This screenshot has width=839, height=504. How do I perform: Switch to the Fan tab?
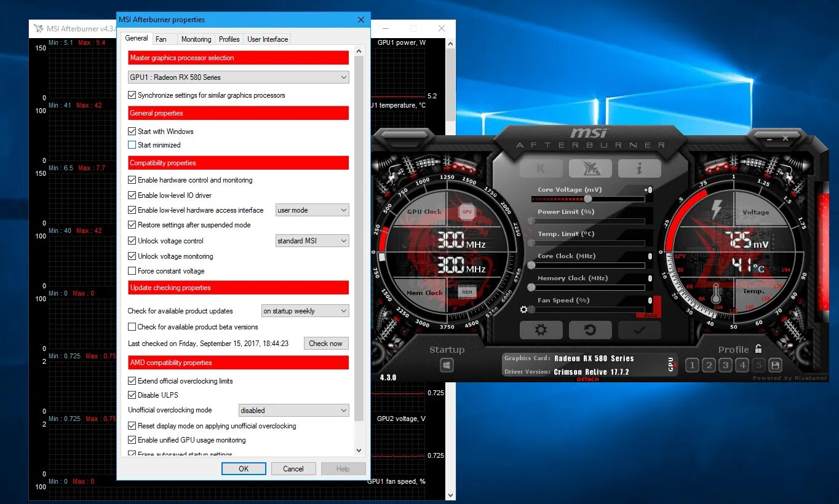(x=161, y=39)
